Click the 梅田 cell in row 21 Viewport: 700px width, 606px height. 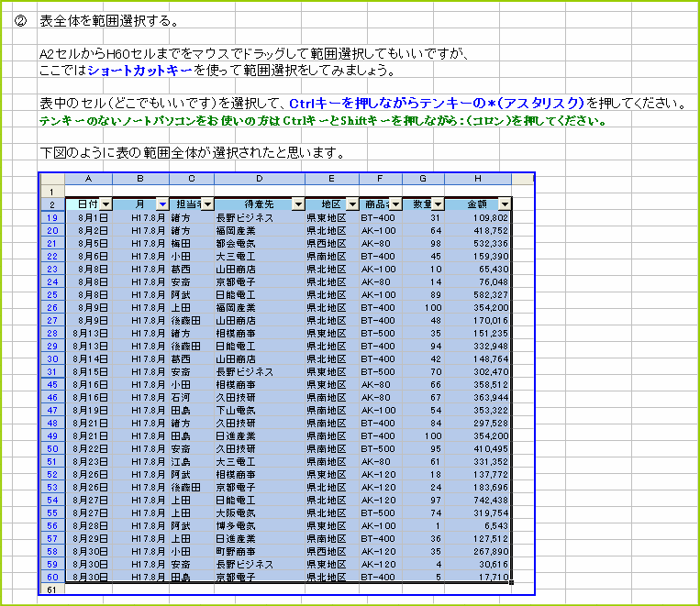click(192, 244)
